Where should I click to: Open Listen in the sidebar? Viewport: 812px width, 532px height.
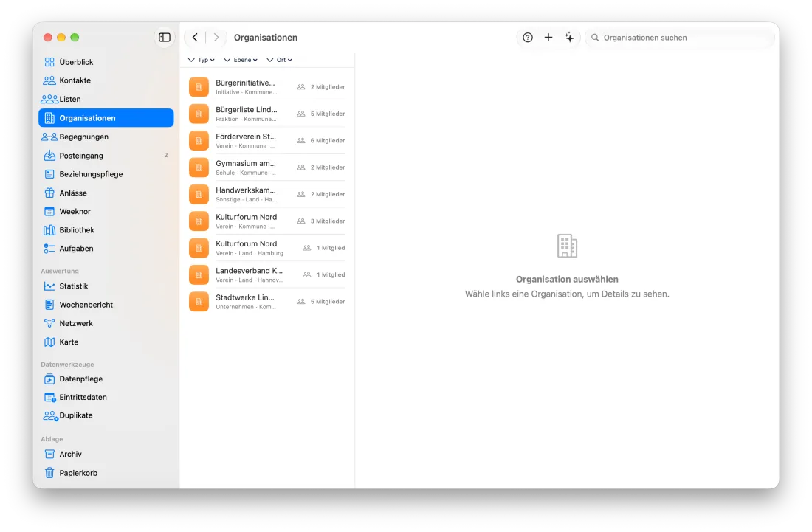click(106, 100)
